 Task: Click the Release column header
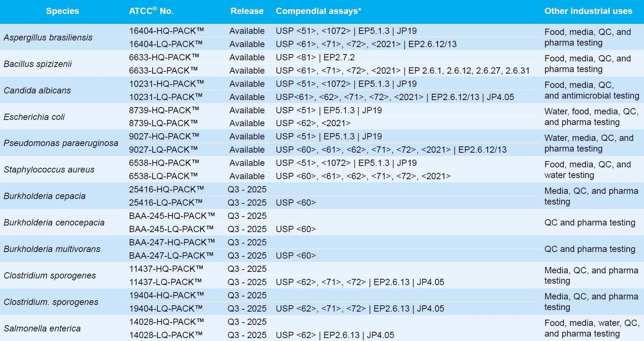click(247, 11)
